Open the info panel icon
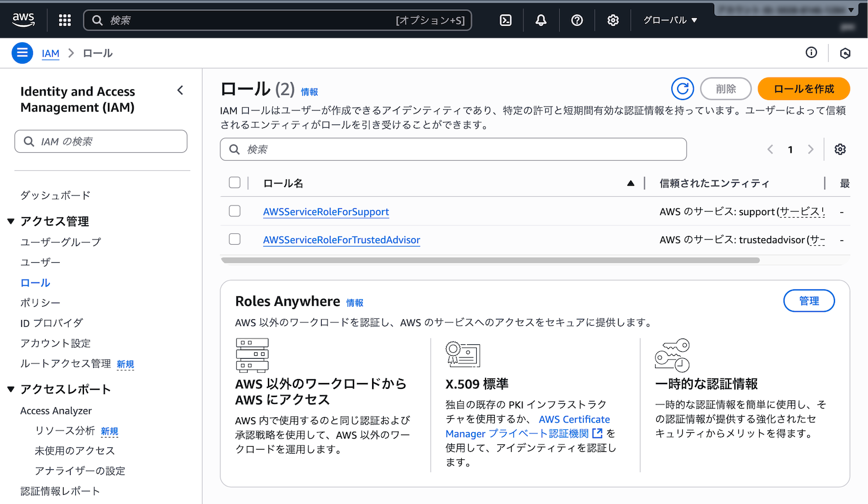Image resolution: width=868 pixels, height=504 pixels. (x=811, y=53)
